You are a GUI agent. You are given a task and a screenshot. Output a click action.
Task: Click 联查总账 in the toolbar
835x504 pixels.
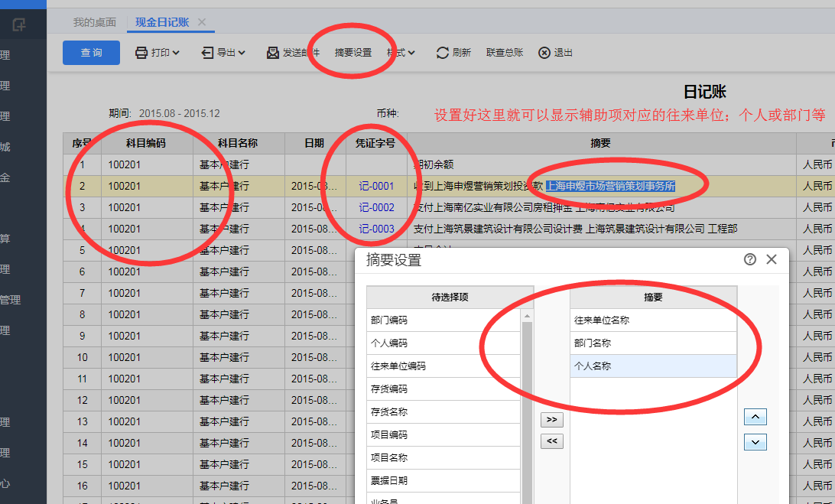tap(505, 53)
